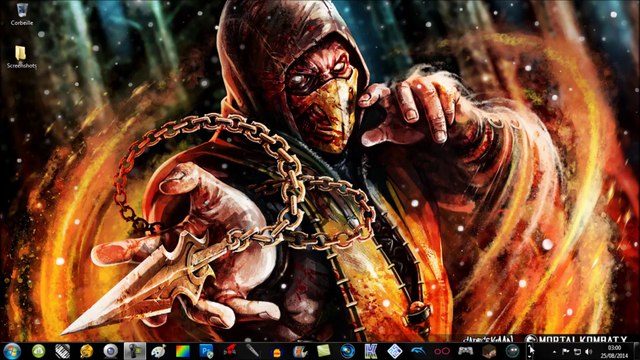Launch Minecraft from the taskbar
The width and height of the screenshot is (640, 360).
[x=489, y=351]
